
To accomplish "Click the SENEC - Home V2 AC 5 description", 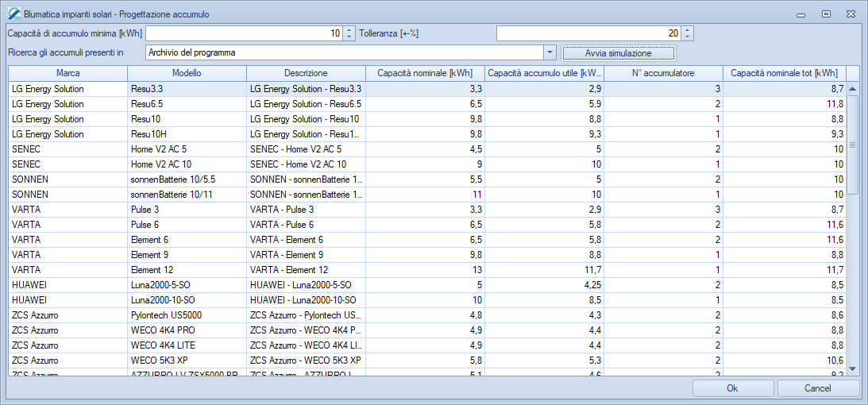I will point(306,148).
